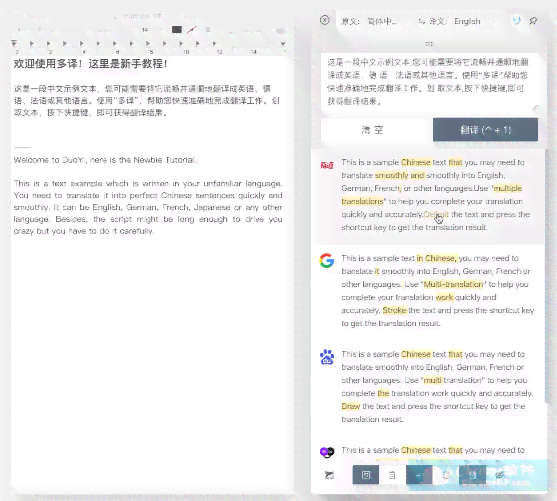Click highlighted word "Stroke" in Google result

point(394,310)
